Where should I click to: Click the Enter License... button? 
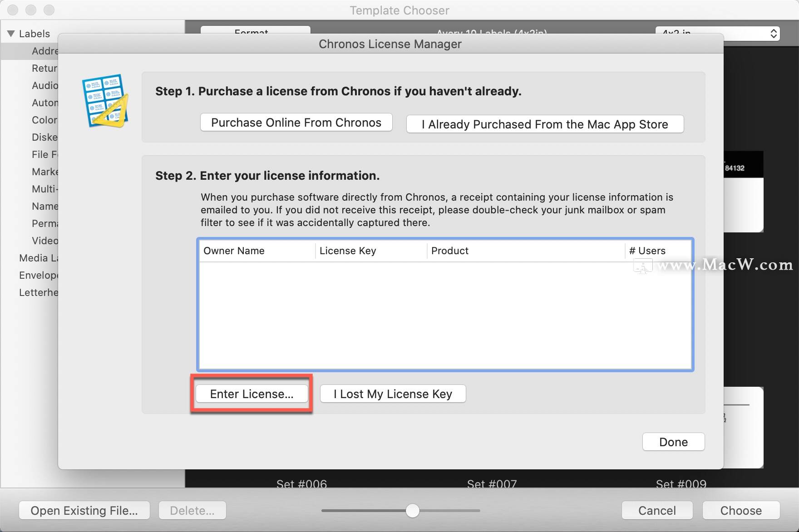(252, 394)
